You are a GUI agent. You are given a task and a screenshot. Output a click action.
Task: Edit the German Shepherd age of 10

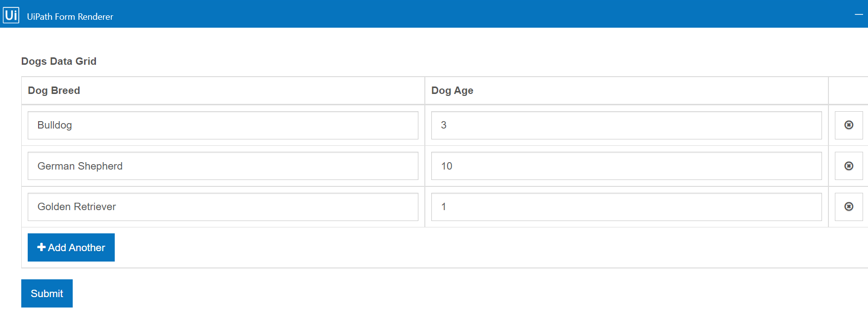pyautogui.click(x=626, y=166)
